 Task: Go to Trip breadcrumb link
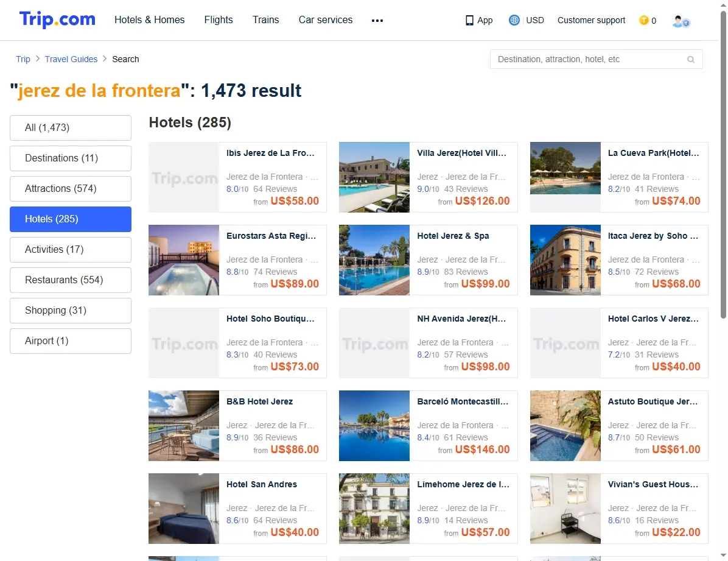23,59
